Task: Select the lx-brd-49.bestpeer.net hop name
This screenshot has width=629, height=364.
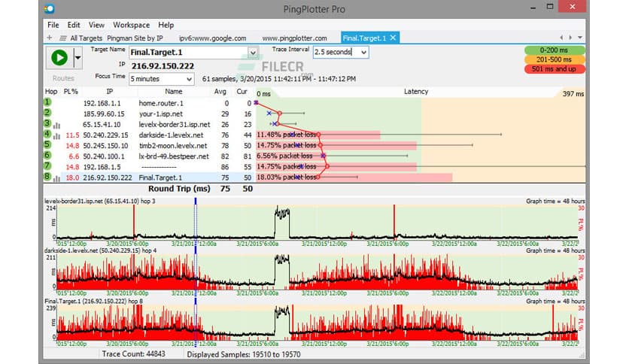Action: tap(174, 156)
